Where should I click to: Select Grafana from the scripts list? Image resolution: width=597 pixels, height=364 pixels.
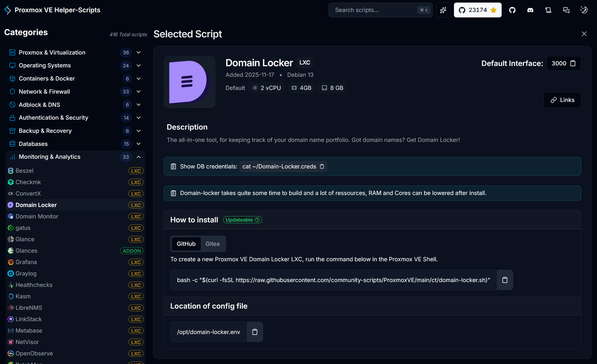coord(26,262)
